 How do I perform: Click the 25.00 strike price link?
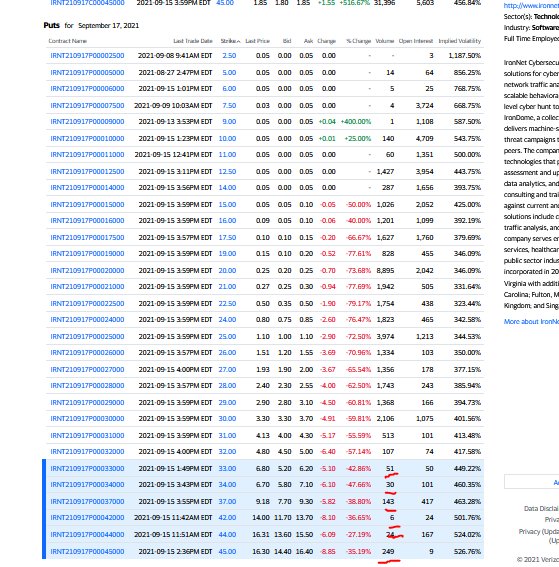(227, 336)
